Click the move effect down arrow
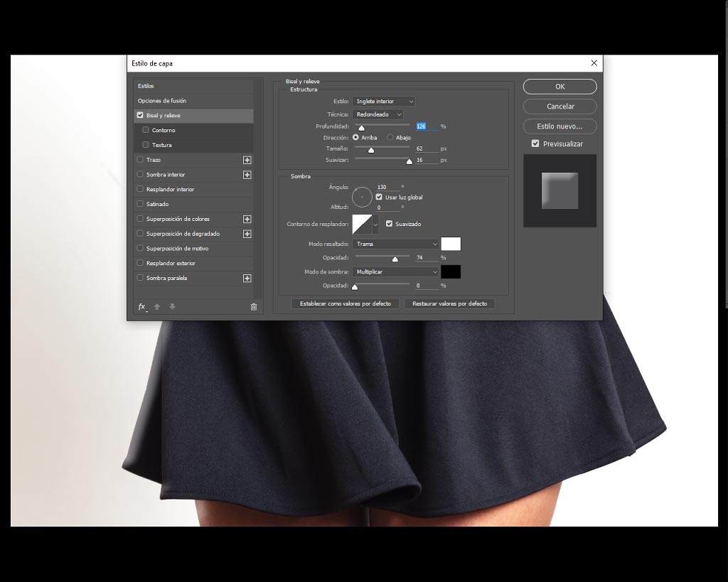Viewport: 728px width, 582px height. (x=172, y=307)
